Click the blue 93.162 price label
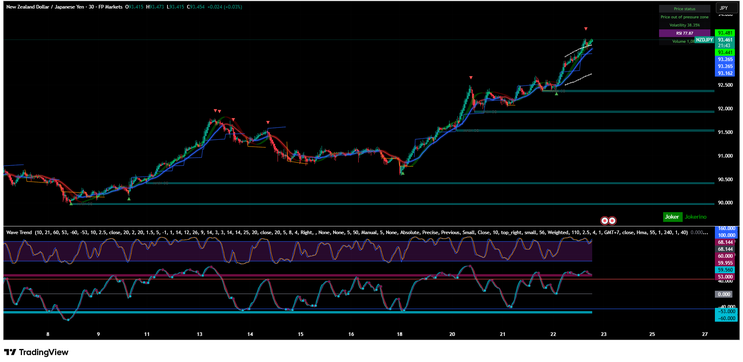The width and height of the screenshot is (743, 362). pos(724,73)
